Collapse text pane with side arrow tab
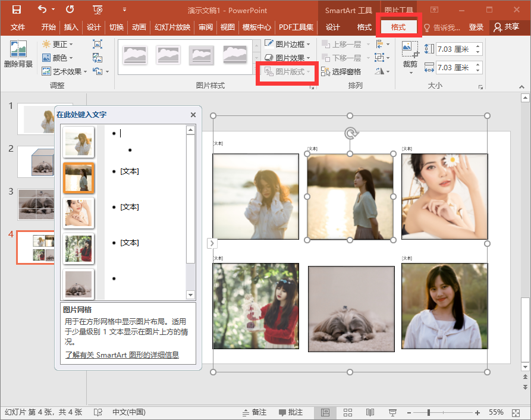Image resolution: width=531 pixels, height=420 pixels. [212, 243]
